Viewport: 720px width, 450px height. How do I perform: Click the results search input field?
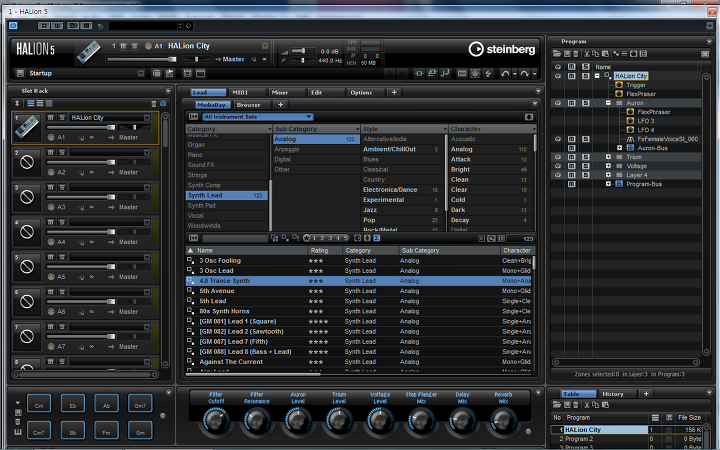pos(235,238)
